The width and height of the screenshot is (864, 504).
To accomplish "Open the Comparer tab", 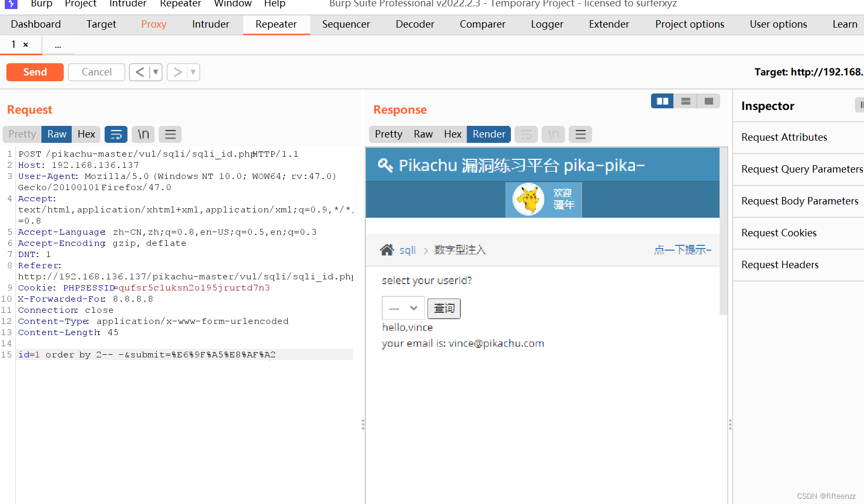I will [483, 24].
